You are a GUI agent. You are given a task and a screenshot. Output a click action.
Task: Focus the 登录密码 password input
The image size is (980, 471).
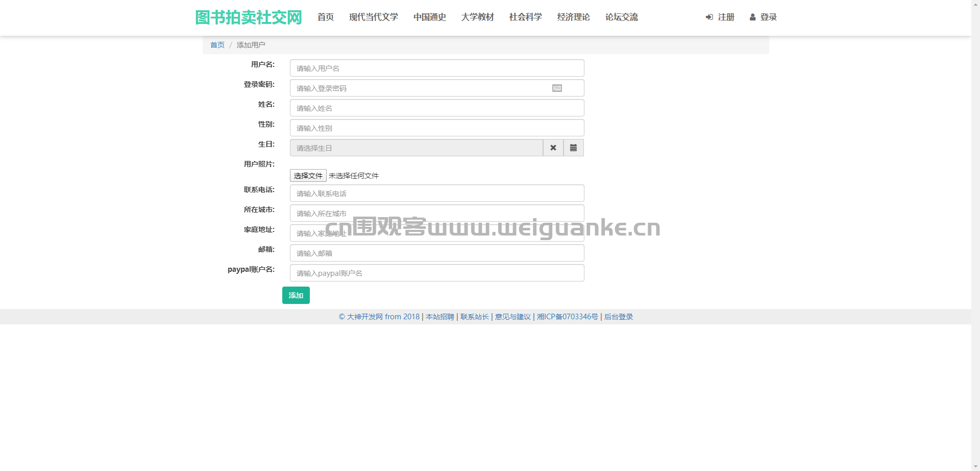click(437, 88)
